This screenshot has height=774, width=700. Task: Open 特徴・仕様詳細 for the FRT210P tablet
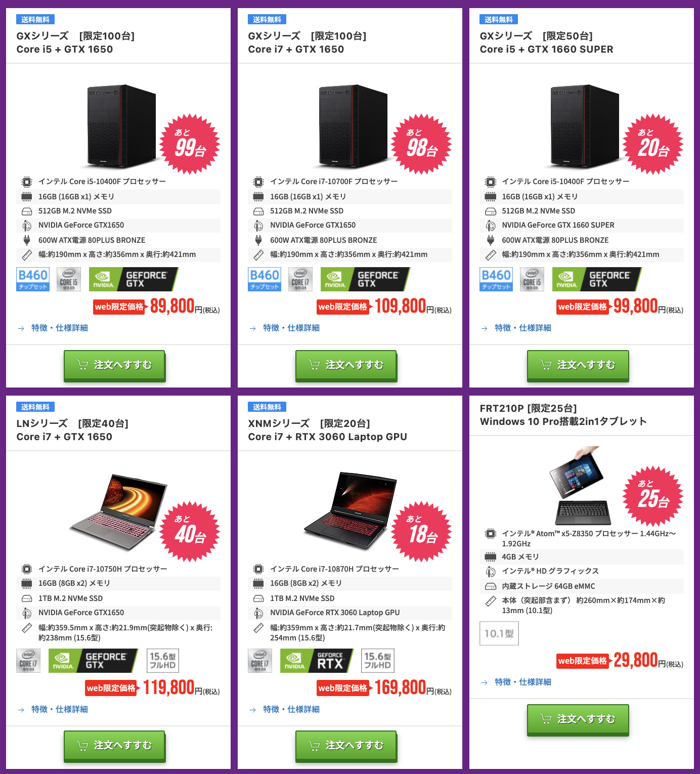522,682
